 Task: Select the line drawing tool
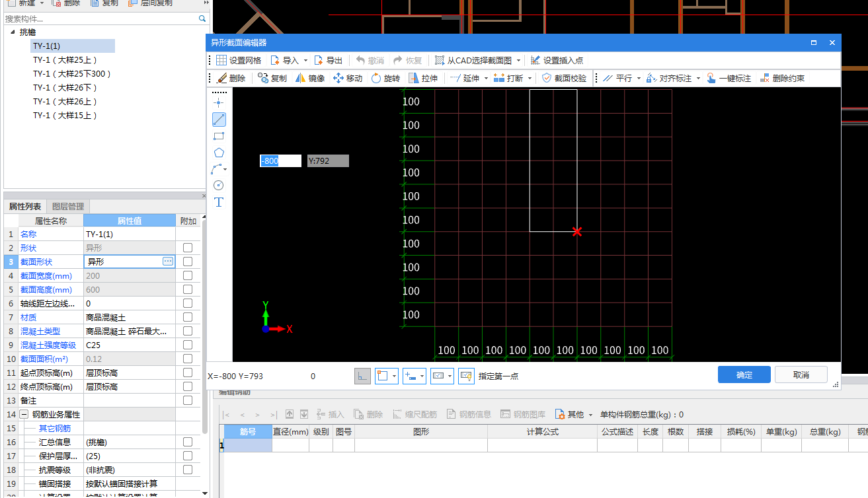219,120
